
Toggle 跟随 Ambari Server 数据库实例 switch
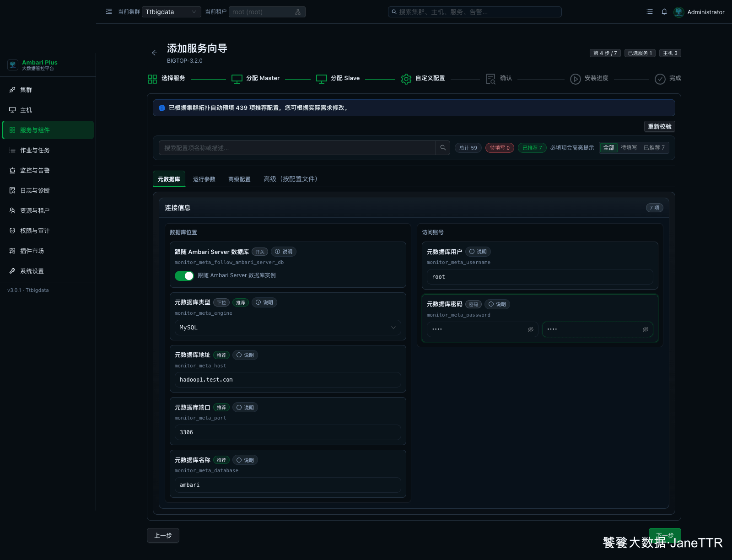tap(184, 276)
